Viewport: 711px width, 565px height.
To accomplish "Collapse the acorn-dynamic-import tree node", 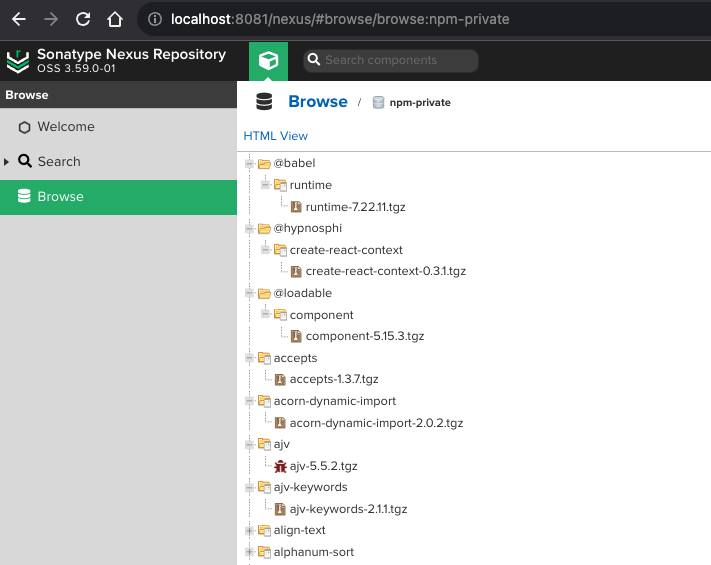I will [x=249, y=401].
